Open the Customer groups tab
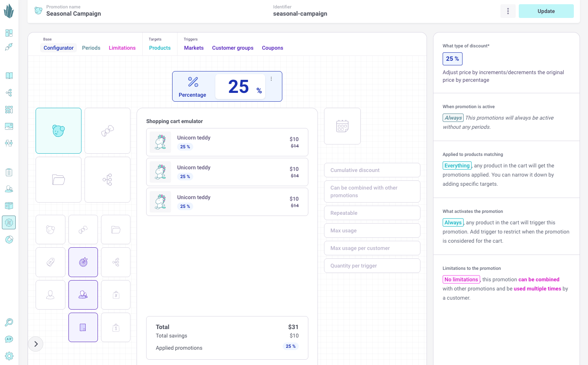The height and width of the screenshot is (365, 588). point(233,48)
